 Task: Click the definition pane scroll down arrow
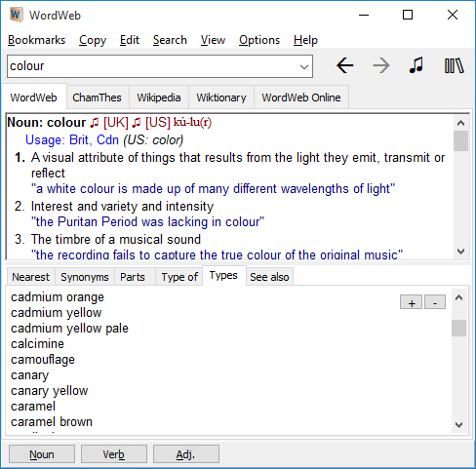(x=460, y=252)
